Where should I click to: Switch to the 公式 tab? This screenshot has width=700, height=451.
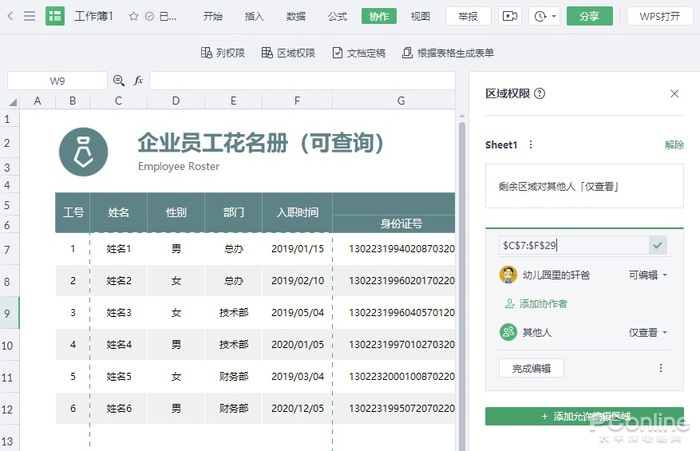pos(338,17)
